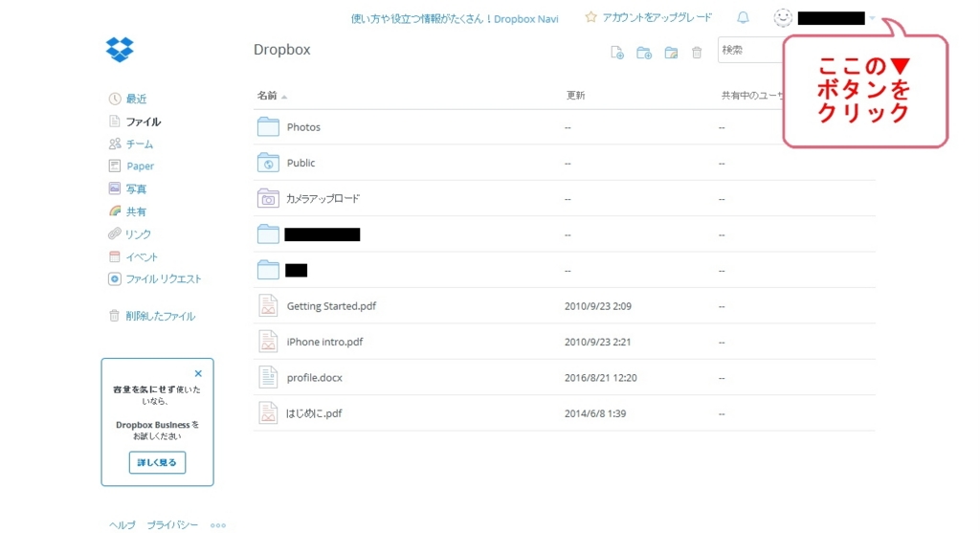Click the upload file toolbar icon
The width and height of the screenshot is (980, 533).
click(617, 53)
